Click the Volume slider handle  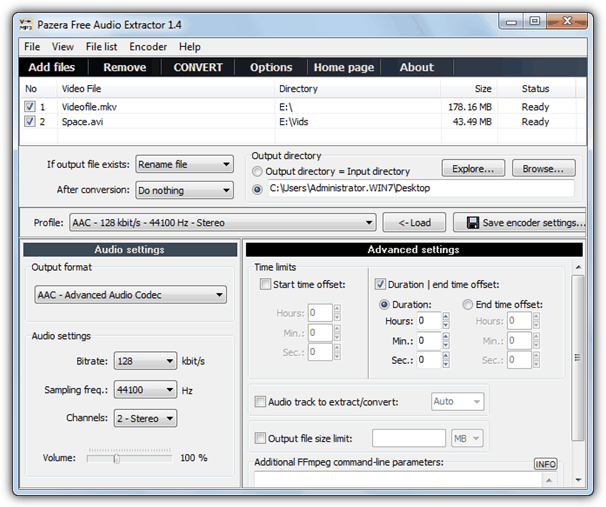click(116, 458)
